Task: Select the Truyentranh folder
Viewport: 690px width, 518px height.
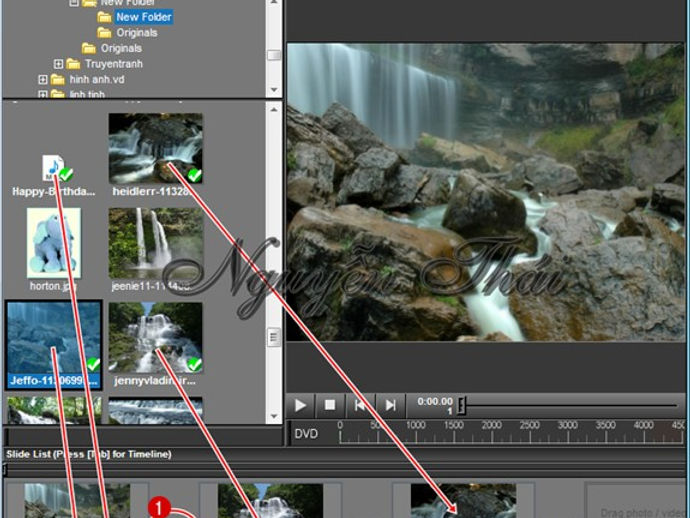Action: click(x=114, y=64)
